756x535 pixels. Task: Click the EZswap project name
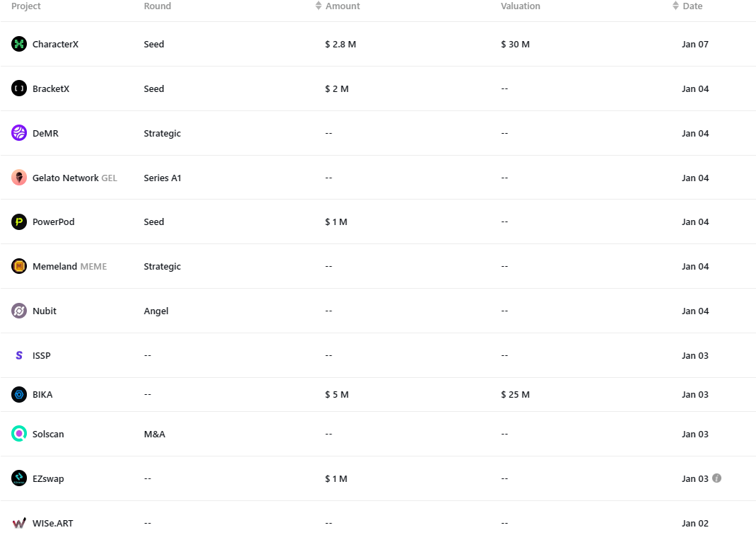(x=48, y=478)
